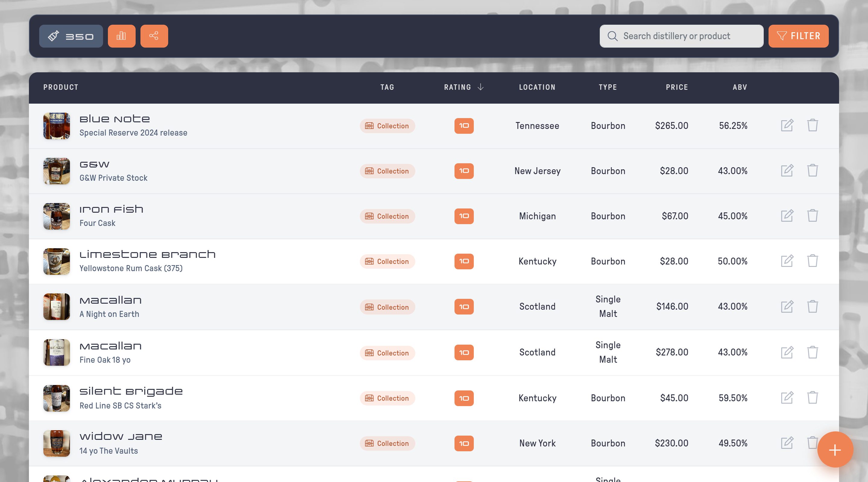Image resolution: width=868 pixels, height=482 pixels.
Task: Click the bottle count 350 badge
Action: tap(71, 36)
